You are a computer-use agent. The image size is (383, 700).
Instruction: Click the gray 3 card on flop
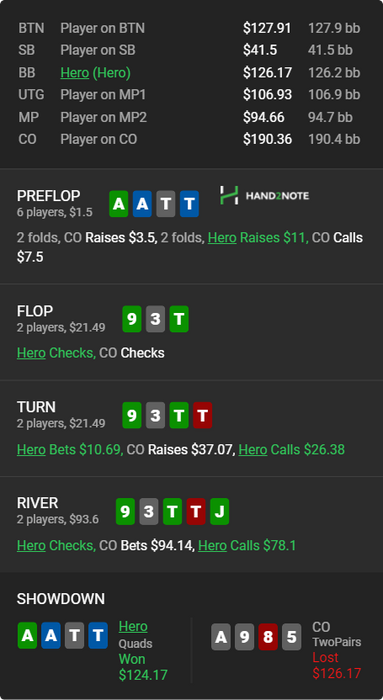point(155,319)
